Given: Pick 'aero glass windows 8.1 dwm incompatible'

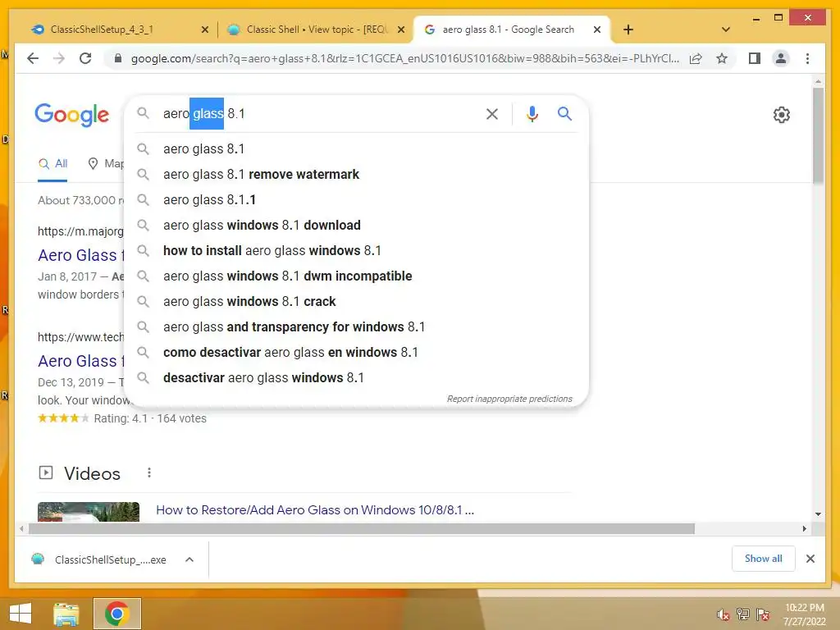Looking at the screenshot, I should 356,276.
